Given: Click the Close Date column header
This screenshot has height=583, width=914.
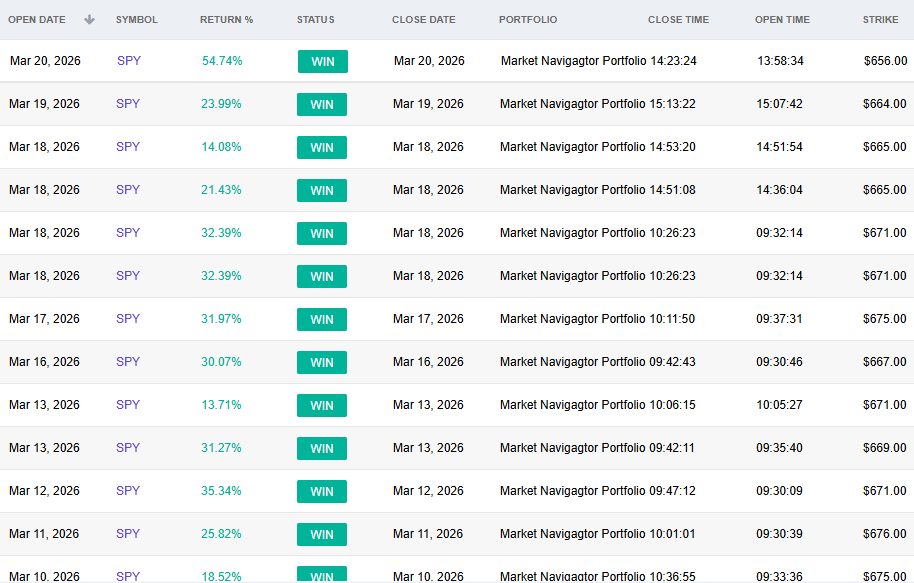Looking at the screenshot, I should [423, 20].
